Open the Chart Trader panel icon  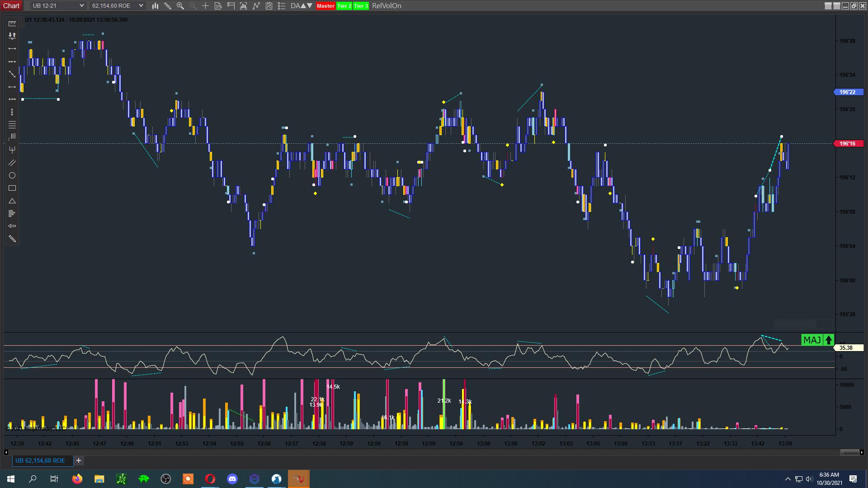tap(231, 6)
